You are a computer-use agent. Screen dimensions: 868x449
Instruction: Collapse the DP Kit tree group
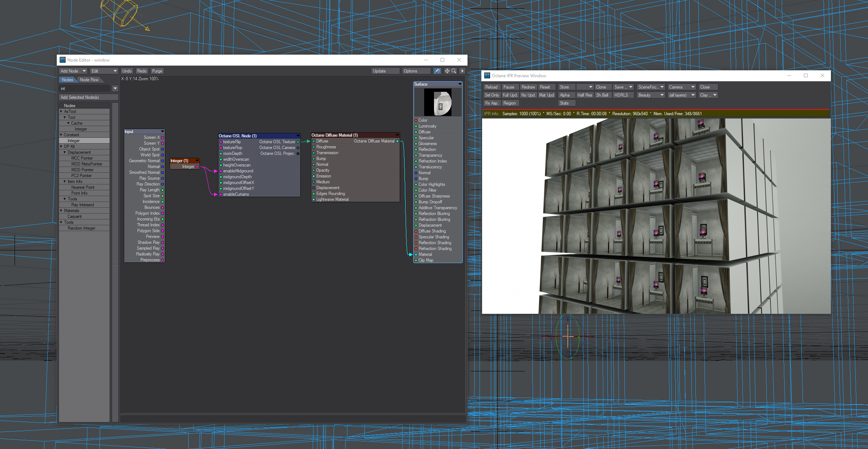click(61, 147)
